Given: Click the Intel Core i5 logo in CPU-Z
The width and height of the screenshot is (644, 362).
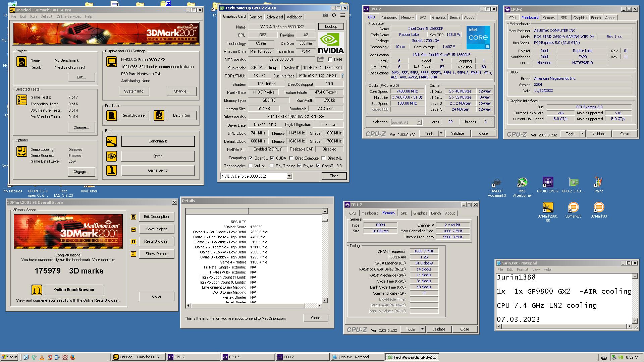Looking at the screenshot, I should [x=478, y=38].
